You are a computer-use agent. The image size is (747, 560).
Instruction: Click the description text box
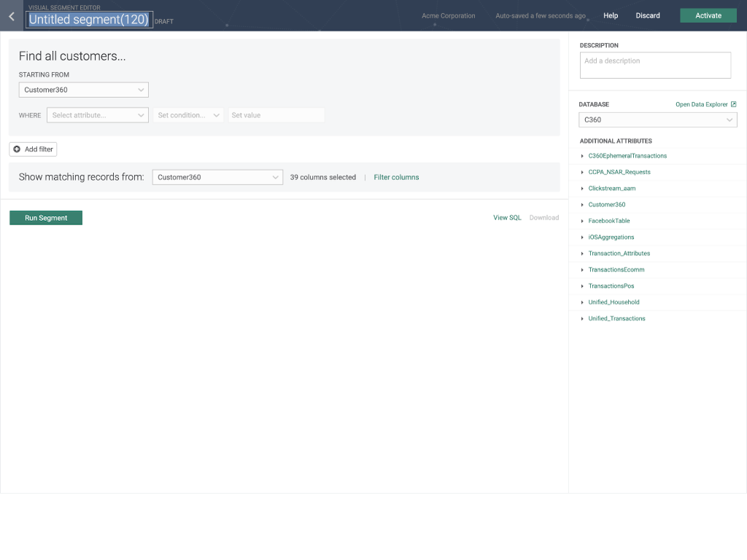point(655,65)
